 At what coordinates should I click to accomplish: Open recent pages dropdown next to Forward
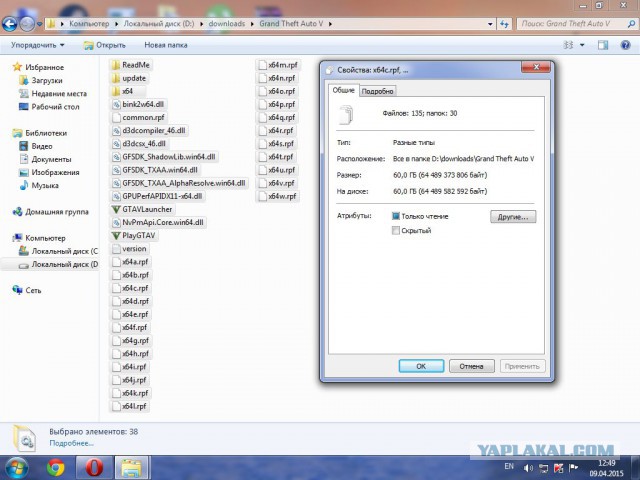click(x=39, y=24)
